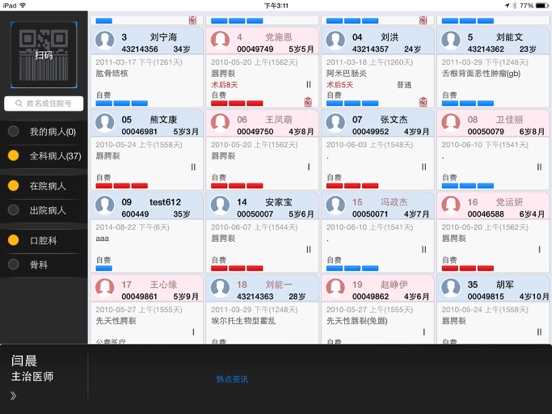Tap diagnosis 埃尔托生物型霍乱

click(x=243, y=321)
